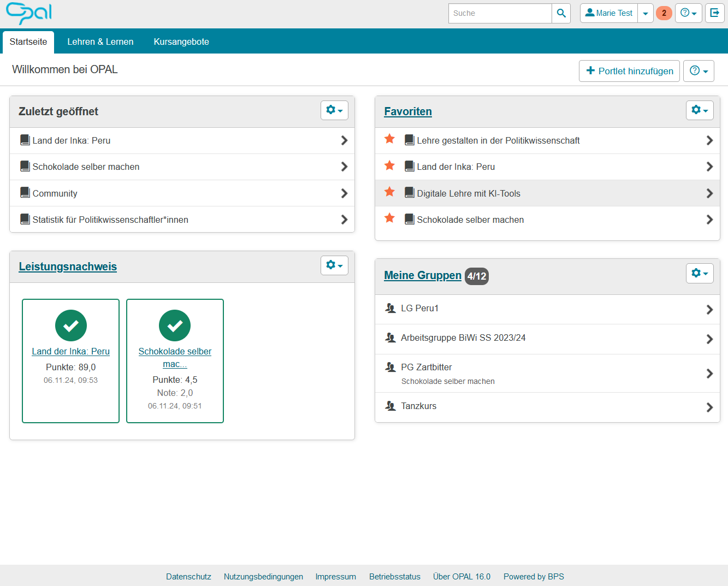Click Portlet hinzufügen button
Image resolution: width=728 pixels, height=586 pixels.
click(x=629, y=71)
